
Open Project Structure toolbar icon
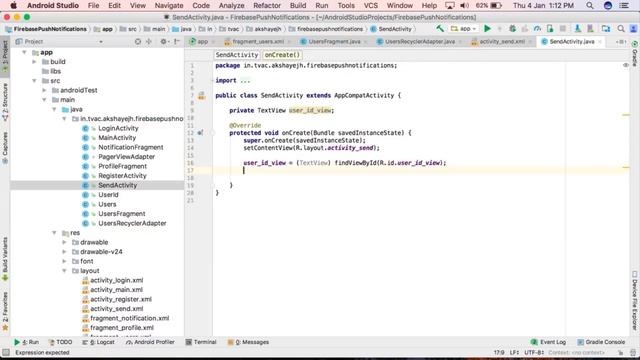(x=606, y=29)
